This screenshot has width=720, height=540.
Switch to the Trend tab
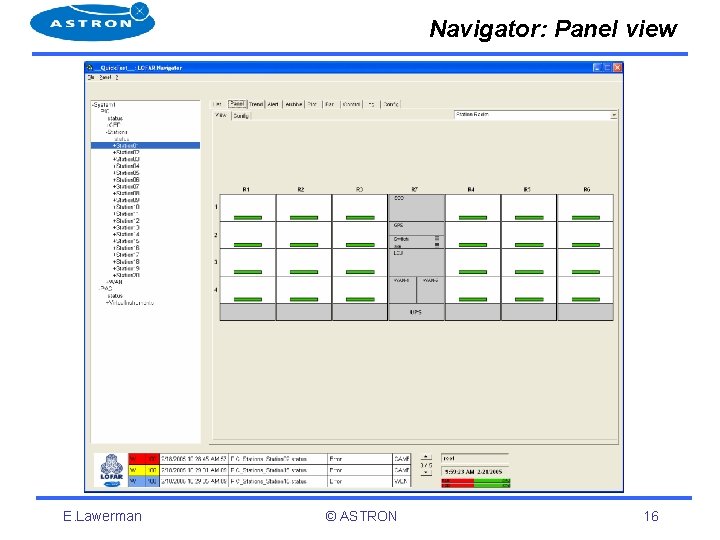click(x=256, y=105)
